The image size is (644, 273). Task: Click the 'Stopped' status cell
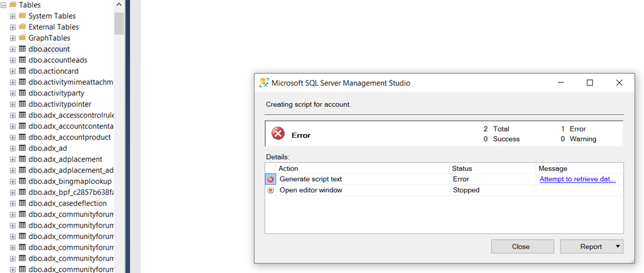coord(493,191)
